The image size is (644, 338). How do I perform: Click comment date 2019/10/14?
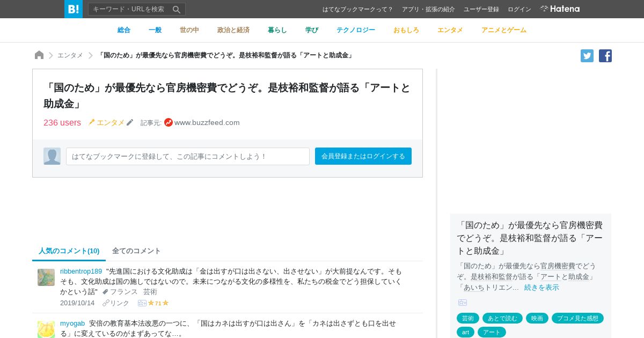pos(77,303)
